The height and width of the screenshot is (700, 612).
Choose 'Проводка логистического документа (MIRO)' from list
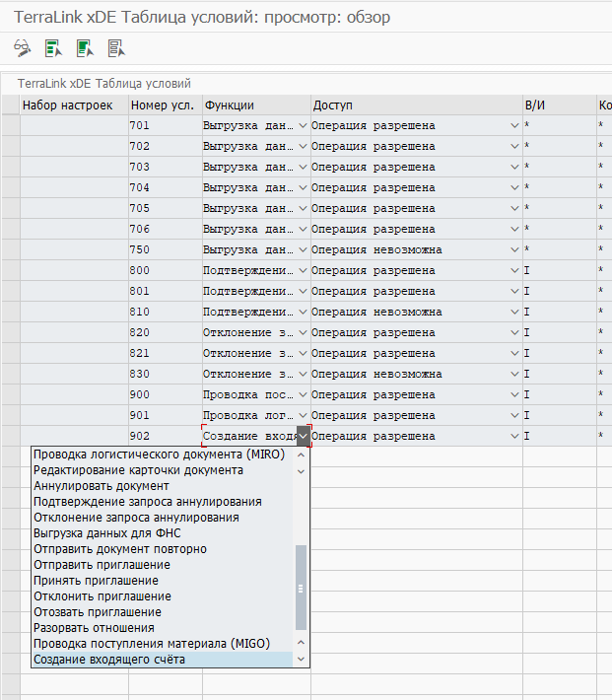coord(159,455)
